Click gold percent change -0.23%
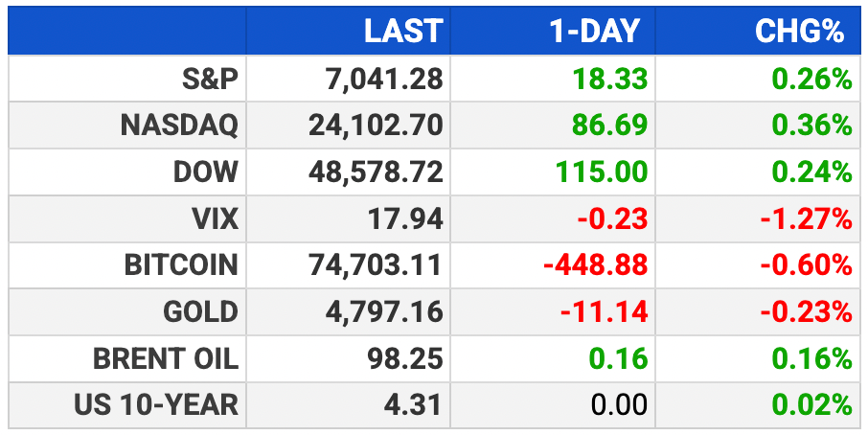Screen dimensions: 868x435 [x=806, y=312]
